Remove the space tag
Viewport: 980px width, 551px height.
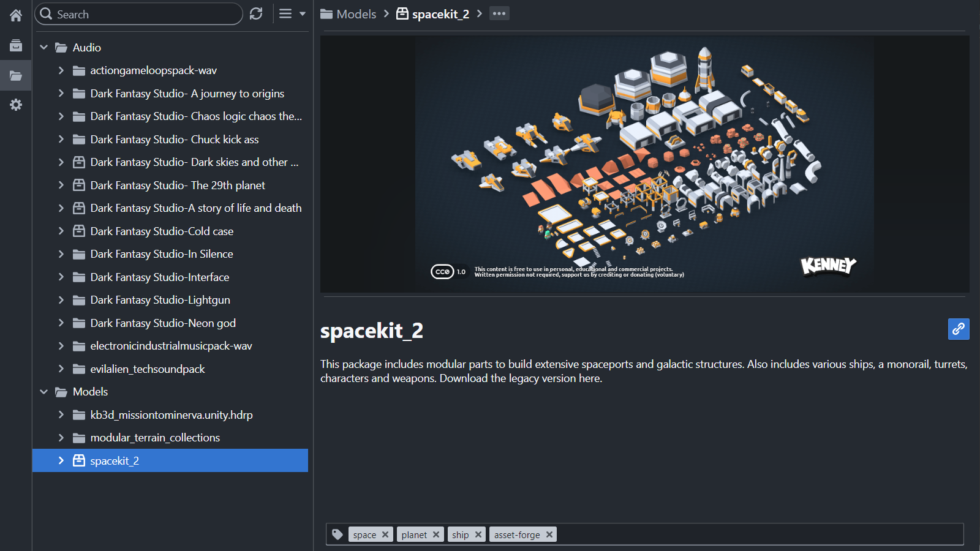coord(385,534)
